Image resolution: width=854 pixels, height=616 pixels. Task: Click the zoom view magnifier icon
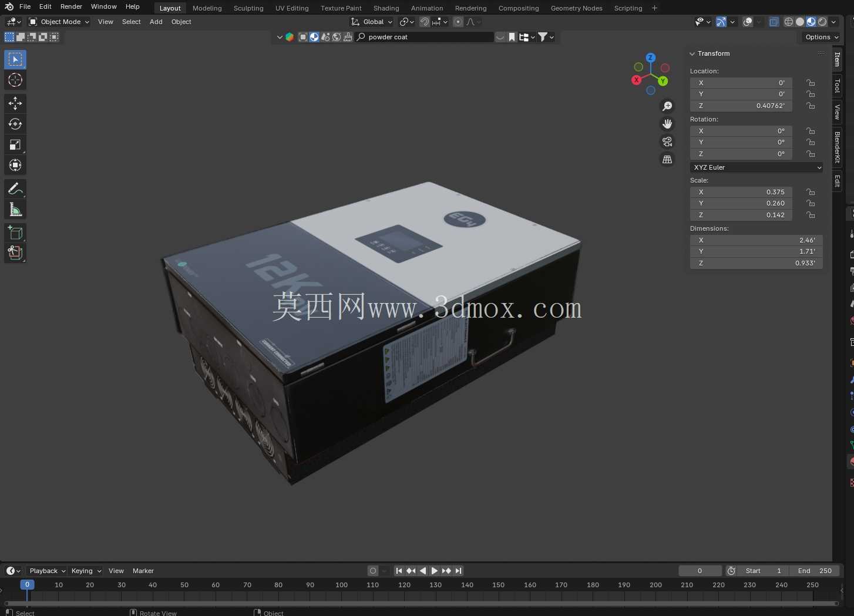pos(667,106)
